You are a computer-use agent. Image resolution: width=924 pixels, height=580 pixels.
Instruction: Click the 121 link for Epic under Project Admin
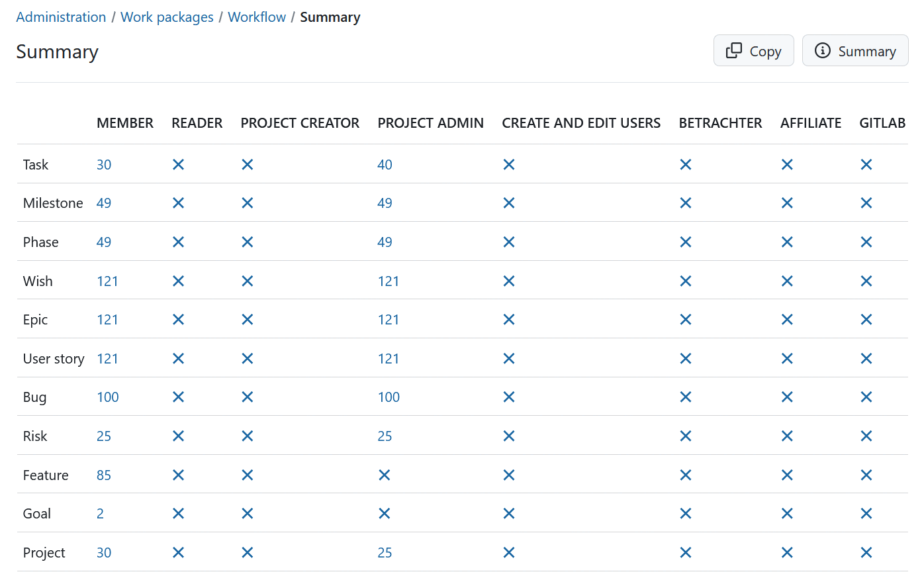point(389,319)
